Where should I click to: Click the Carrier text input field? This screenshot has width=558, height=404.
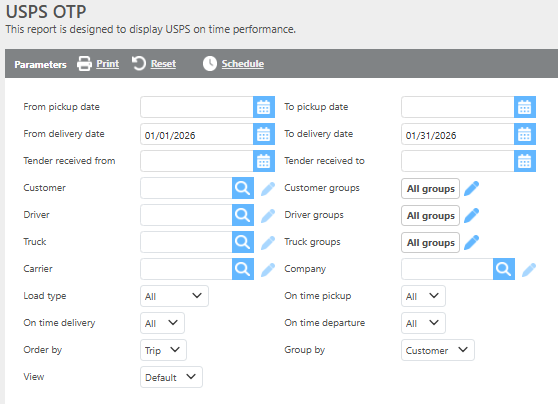click(x=186, y=269)
